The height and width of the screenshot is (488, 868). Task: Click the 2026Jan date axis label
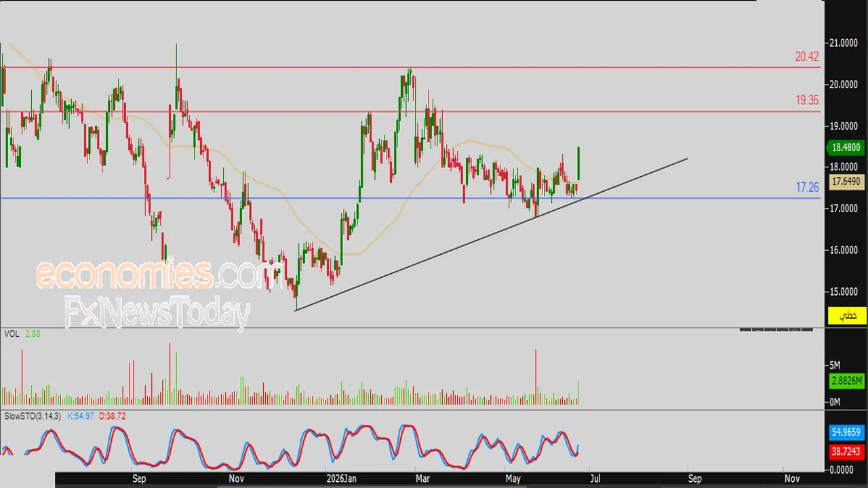pos(341,479)
